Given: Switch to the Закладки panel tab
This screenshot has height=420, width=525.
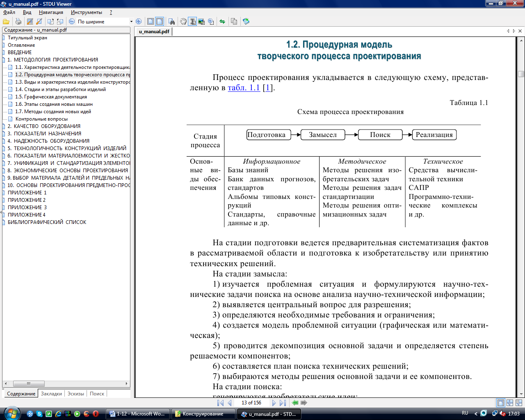Looking at the screenshot, I should click(52, 394).
